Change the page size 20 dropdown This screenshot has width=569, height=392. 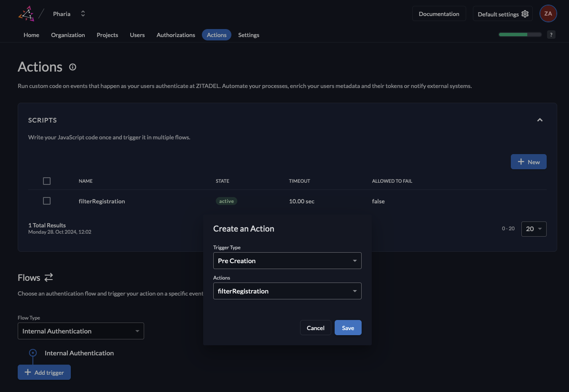point(534,229)
